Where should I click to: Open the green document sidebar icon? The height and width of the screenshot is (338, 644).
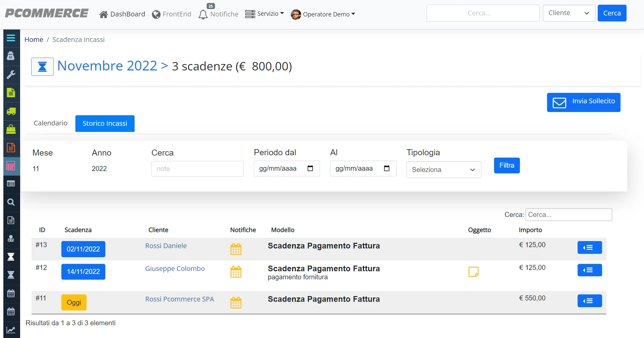pos(11,93)
